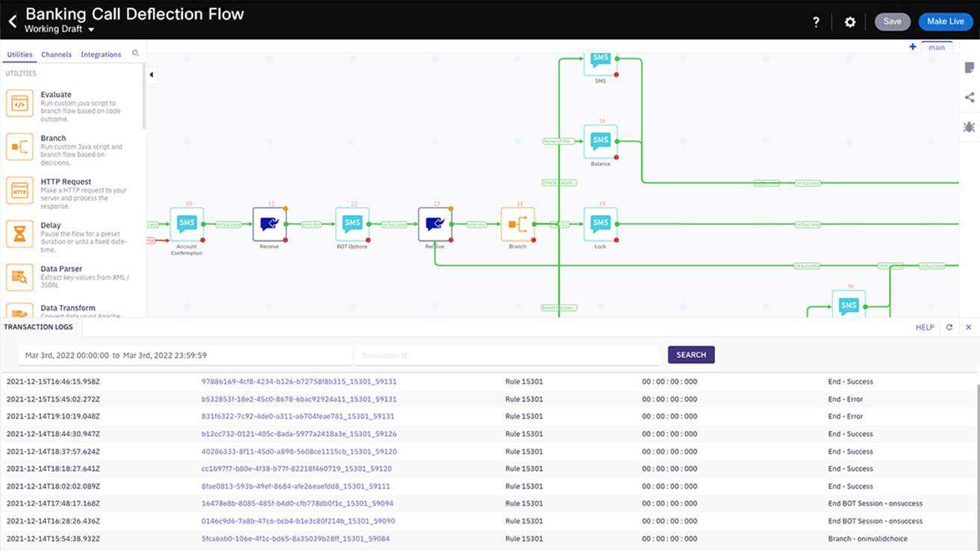Open flow settings gear icon
The height and width of the screenshot is (551, 980).
850,22
